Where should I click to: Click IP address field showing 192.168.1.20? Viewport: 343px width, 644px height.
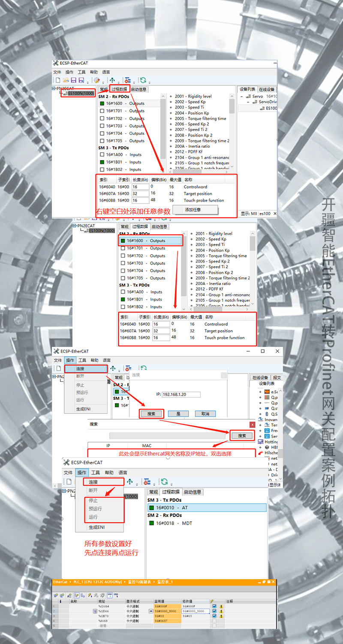[181, 394]
